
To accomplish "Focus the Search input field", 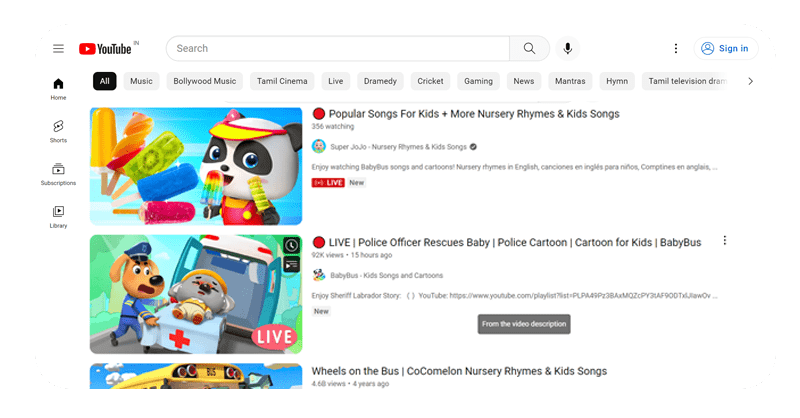I will point(338,48).
